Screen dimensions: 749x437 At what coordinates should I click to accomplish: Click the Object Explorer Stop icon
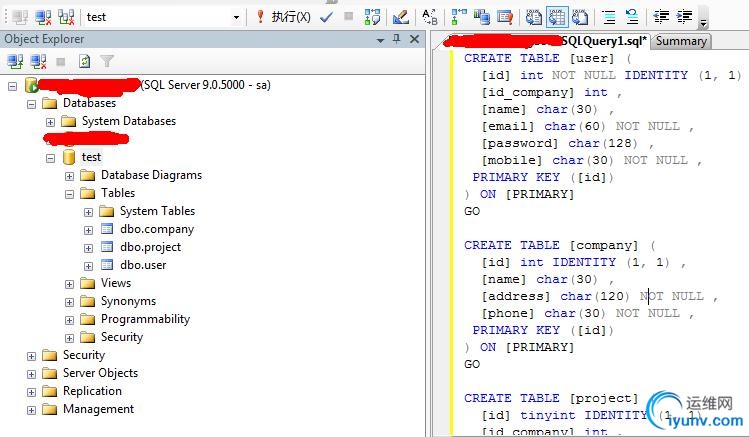click(x=61, y=61)
